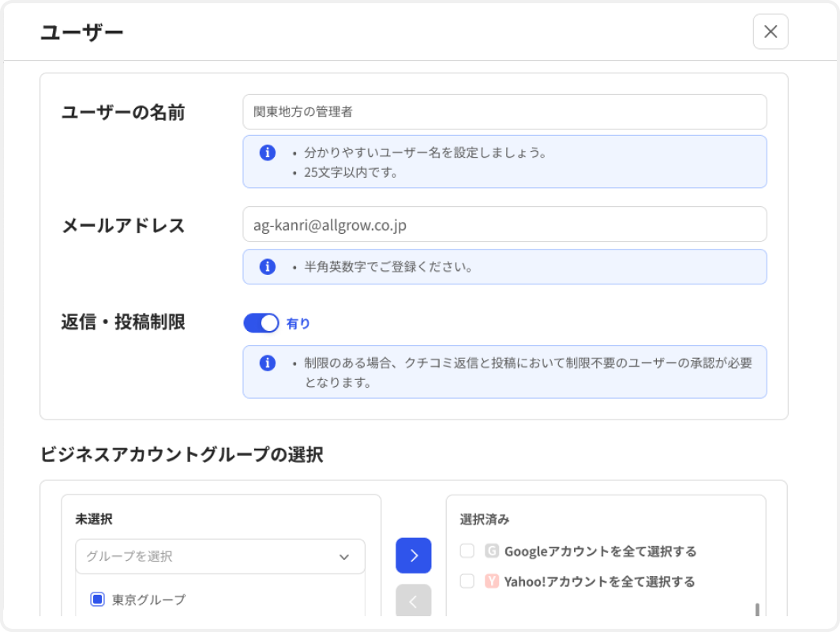The image size is (840, 632).
Task: Click the info icon in the email guidance box
Action: [x=268, y=266]
